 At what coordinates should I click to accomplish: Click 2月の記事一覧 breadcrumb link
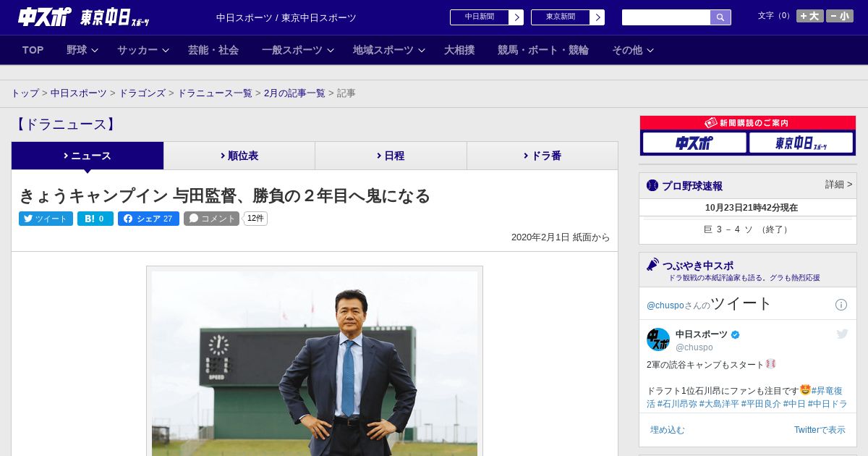point(294,93)
